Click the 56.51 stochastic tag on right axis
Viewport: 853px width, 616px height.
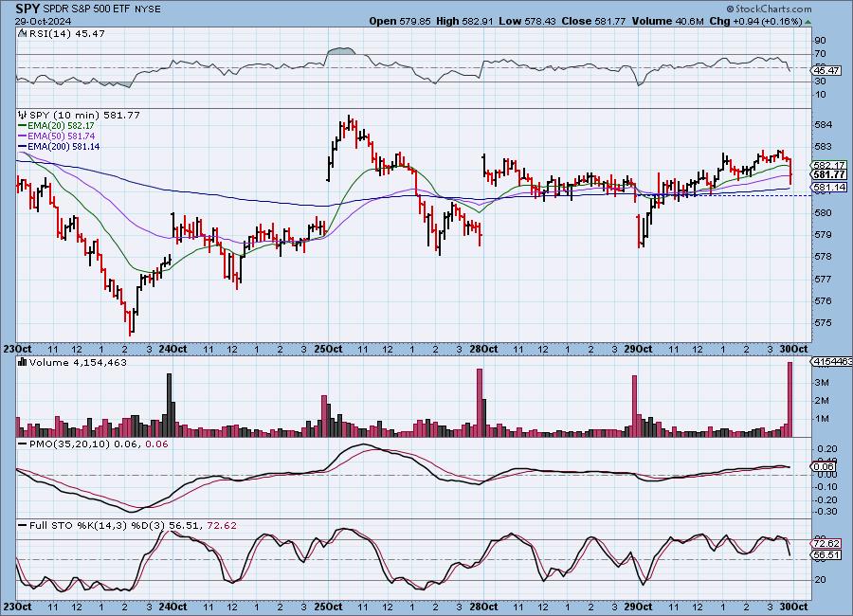click(x=826, y=555)
